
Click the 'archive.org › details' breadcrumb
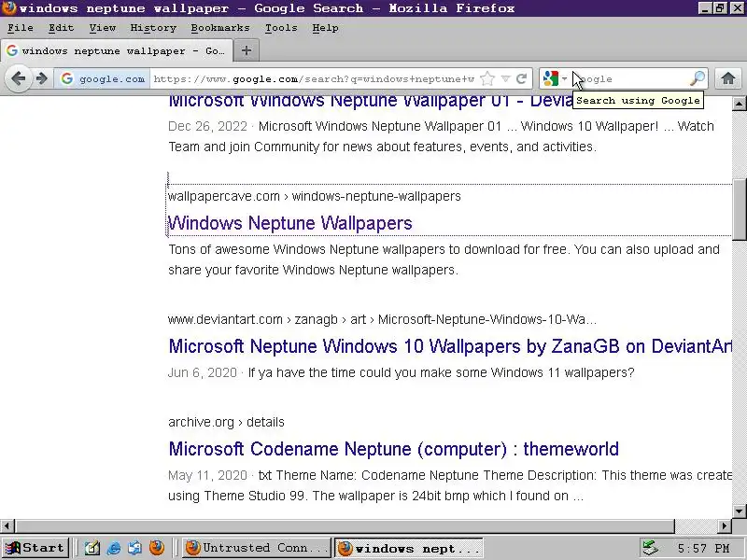coord(226,422)
